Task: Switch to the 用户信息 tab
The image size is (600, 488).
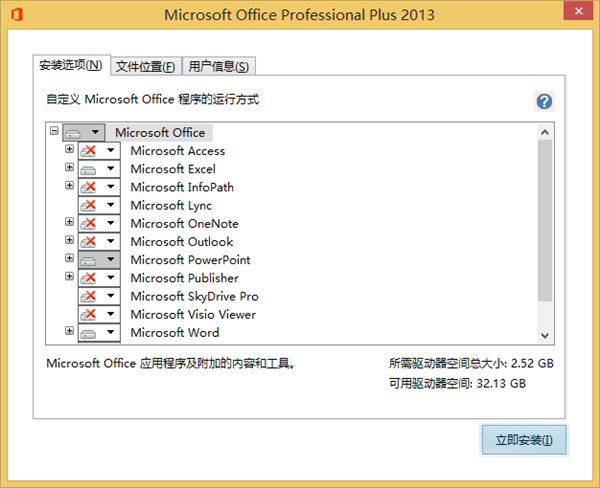Action: [x=219, y=66]
